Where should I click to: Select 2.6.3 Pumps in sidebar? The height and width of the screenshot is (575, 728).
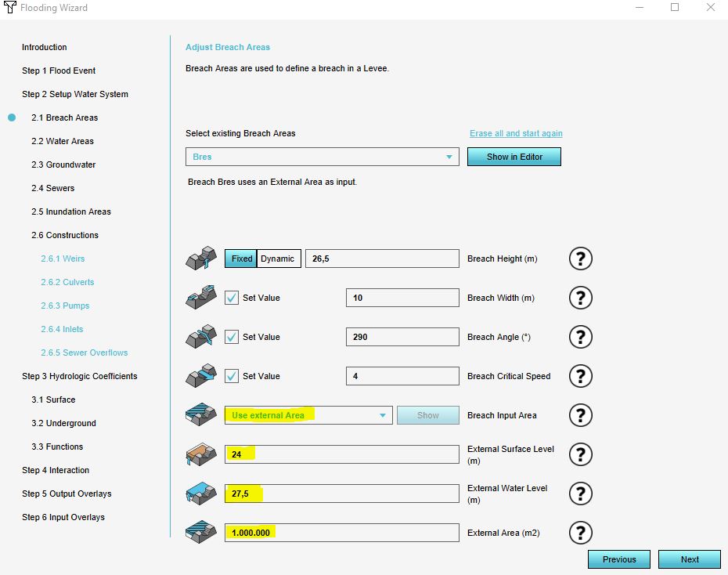65,306
